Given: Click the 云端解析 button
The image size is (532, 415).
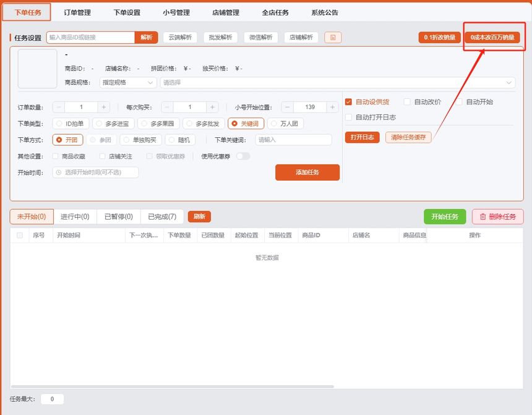Looking at the screenshot, I should [x=180, y=37].
